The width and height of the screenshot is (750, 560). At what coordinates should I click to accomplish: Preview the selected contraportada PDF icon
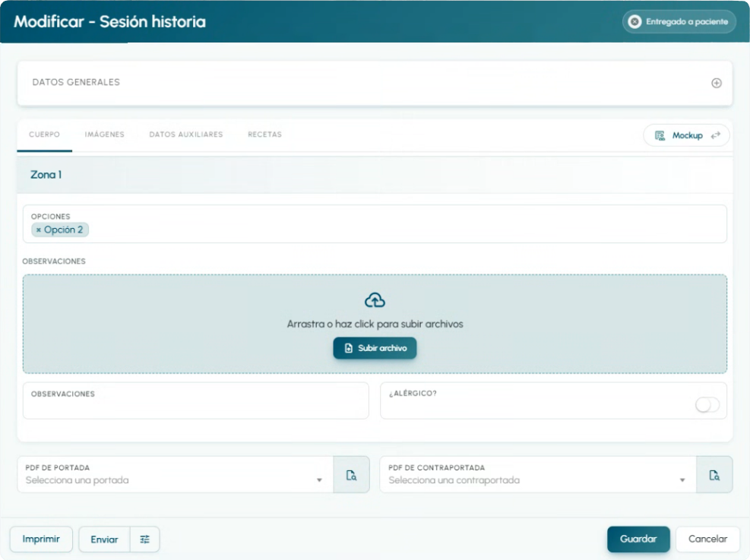coord(714,475)
